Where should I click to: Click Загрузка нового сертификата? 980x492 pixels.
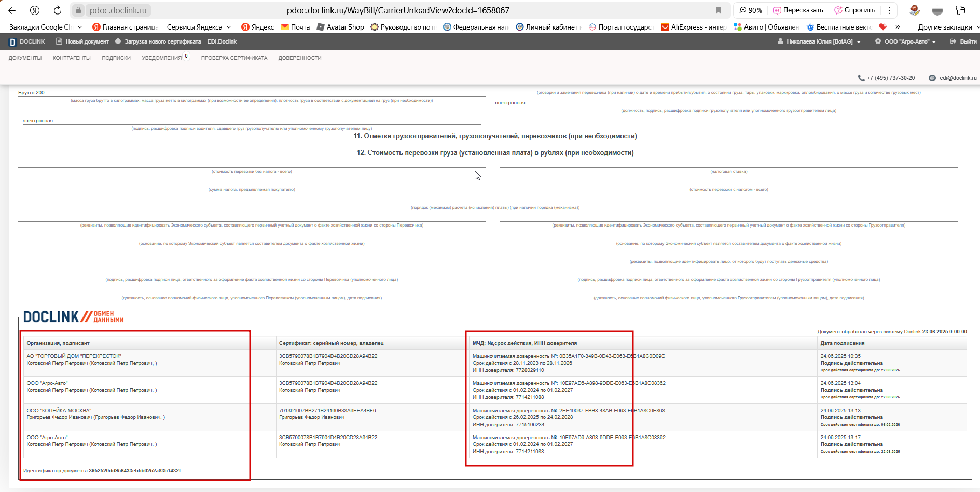tap(158, 41)
